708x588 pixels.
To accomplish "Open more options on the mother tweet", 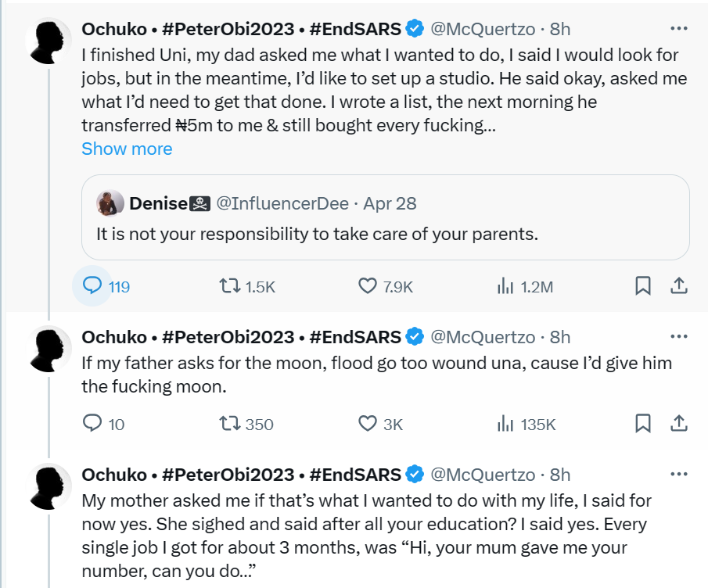I will coord(678,475).
